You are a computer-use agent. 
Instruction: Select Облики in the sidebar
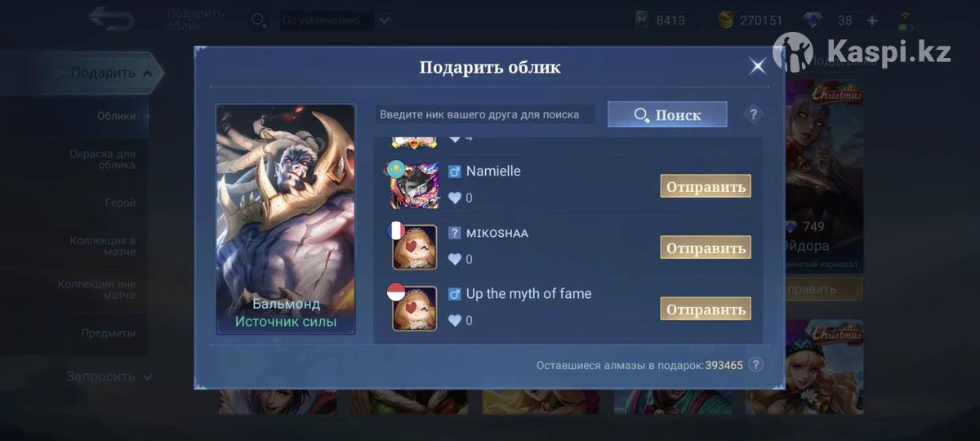(116, 116)
